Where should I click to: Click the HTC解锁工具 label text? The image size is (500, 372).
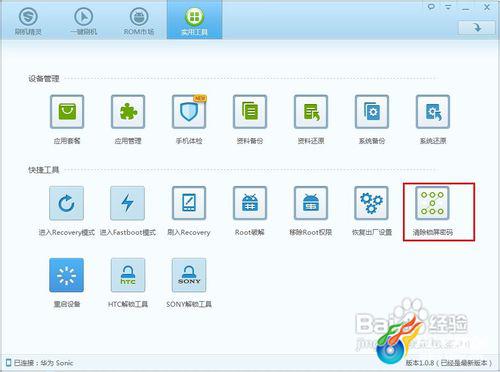(128, 304)
